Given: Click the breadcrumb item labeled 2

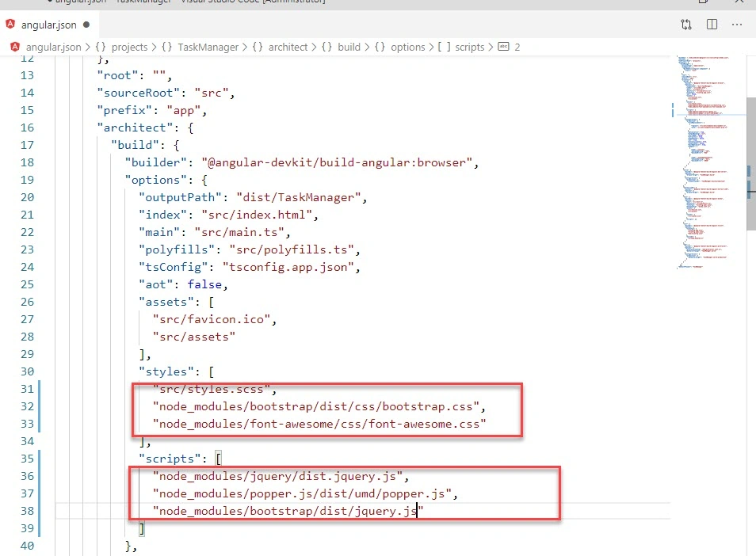Looking at the screenshot, I should pyautogui.click(x=517, y=48).
